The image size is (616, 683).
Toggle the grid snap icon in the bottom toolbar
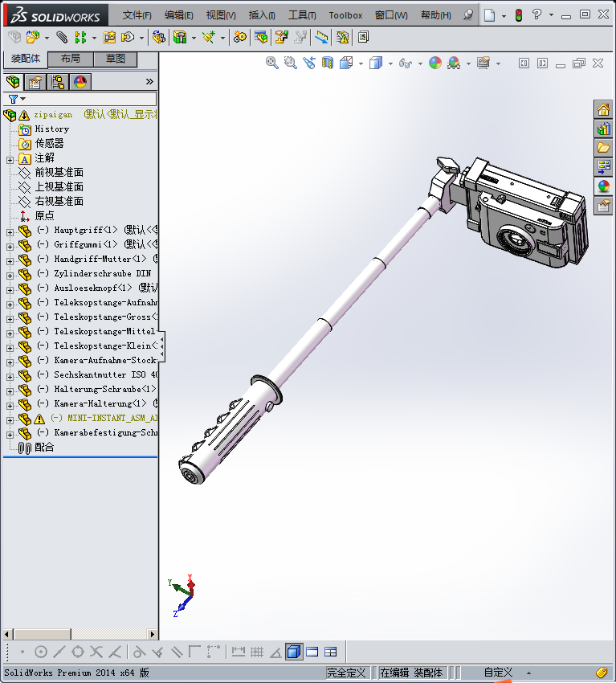[257, 652]
